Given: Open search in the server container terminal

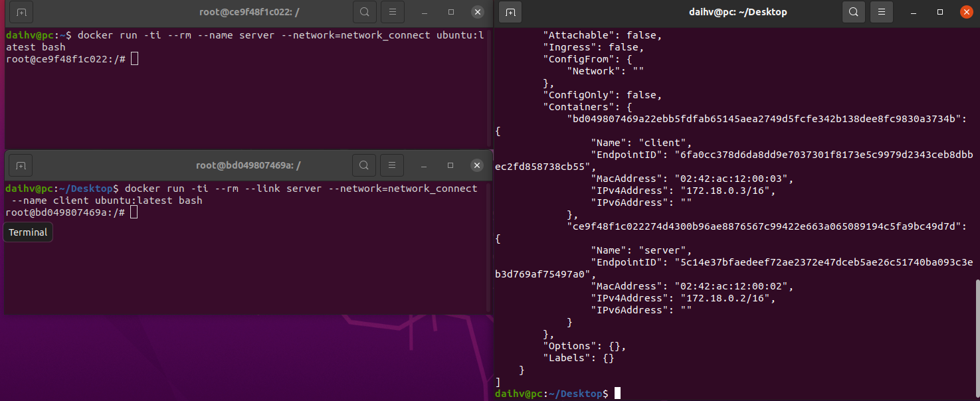Looking at the screenshot, I should click(x=363, y=11).
